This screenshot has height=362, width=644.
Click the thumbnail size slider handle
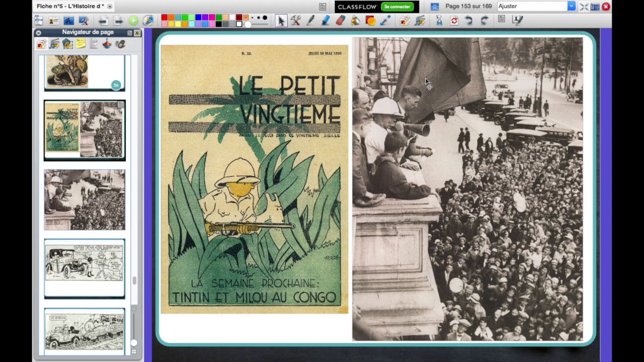click(134, 343)
